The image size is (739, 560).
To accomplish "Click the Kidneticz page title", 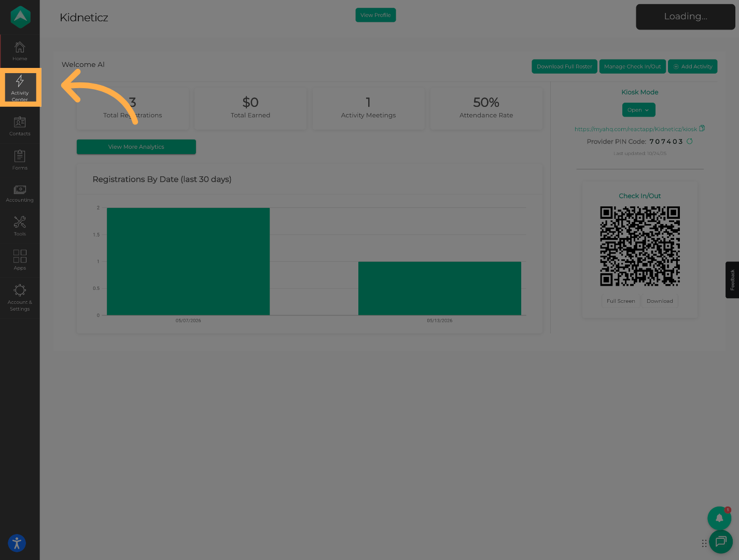I will click(84, 18).
